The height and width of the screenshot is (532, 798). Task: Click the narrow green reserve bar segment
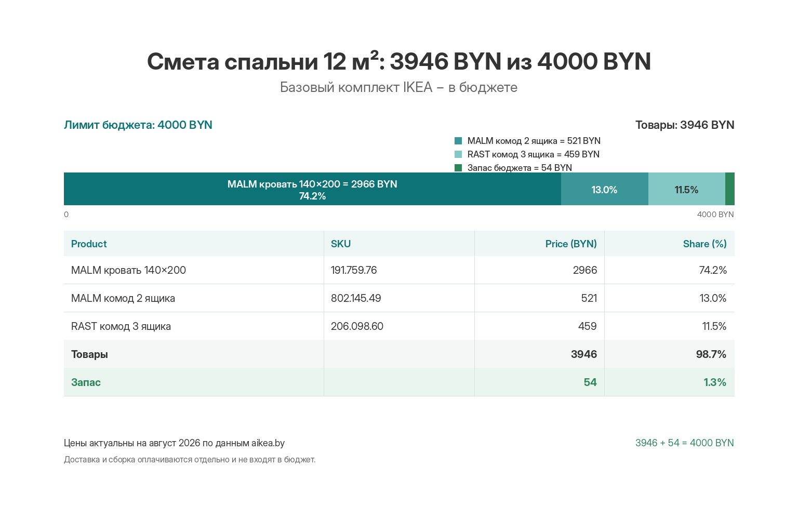tap(730, 189)
